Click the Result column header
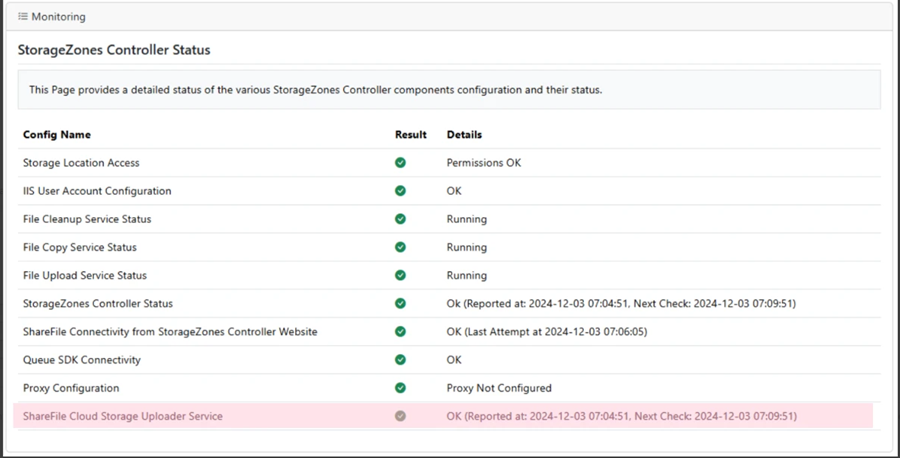The width and height of the screenshot is (900, 458). click(x=410, y=134)
